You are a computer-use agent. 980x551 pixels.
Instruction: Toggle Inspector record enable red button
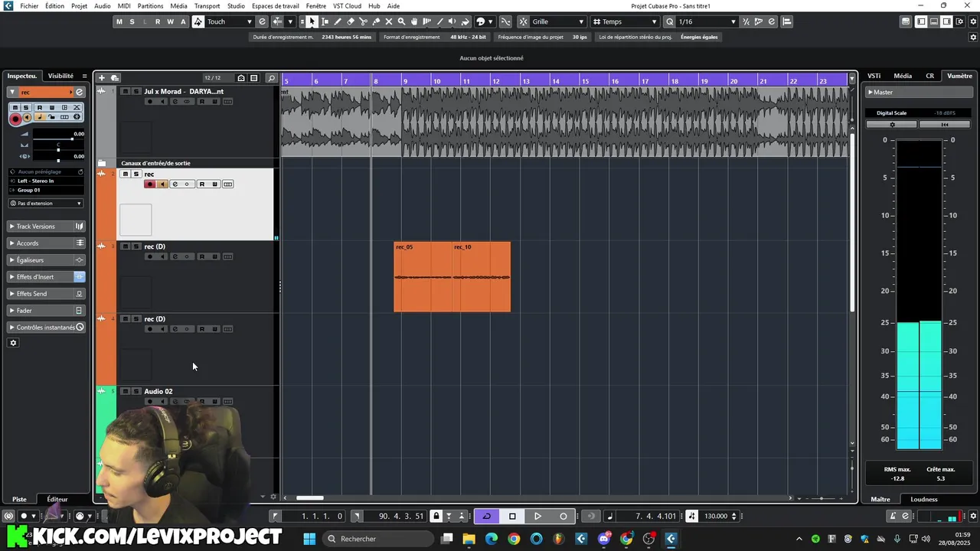[15, 119]
